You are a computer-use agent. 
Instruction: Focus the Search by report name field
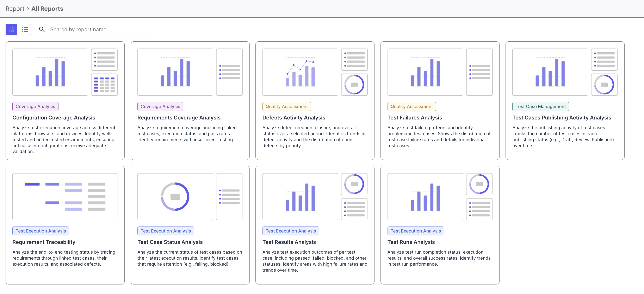100,30
